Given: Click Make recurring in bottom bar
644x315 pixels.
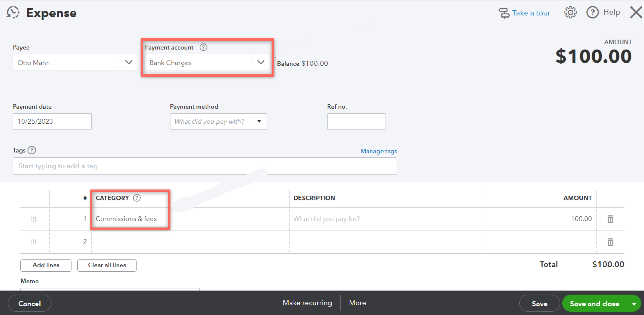Looking at the screenshot, I should [x=307, y=303].
